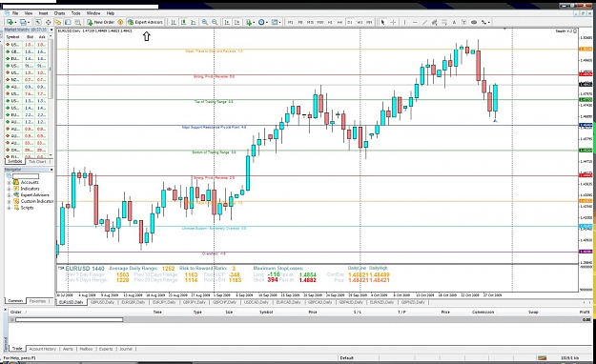This screenshot has width=596, height=364.
Task: Toggle the Chart Shift icon
Action: pos(236,22)
